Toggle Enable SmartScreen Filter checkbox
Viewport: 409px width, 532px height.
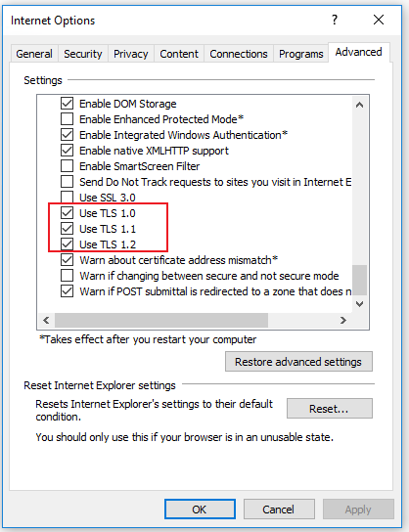67,166
